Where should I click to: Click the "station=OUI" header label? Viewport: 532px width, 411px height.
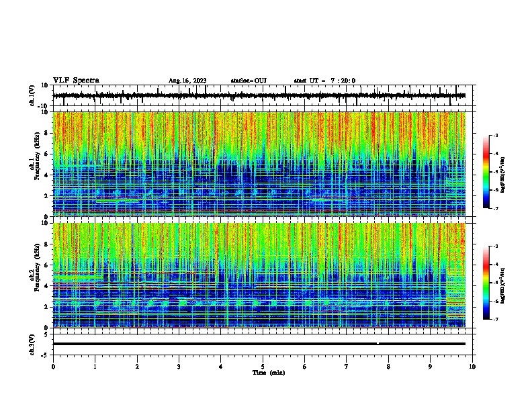249,81
